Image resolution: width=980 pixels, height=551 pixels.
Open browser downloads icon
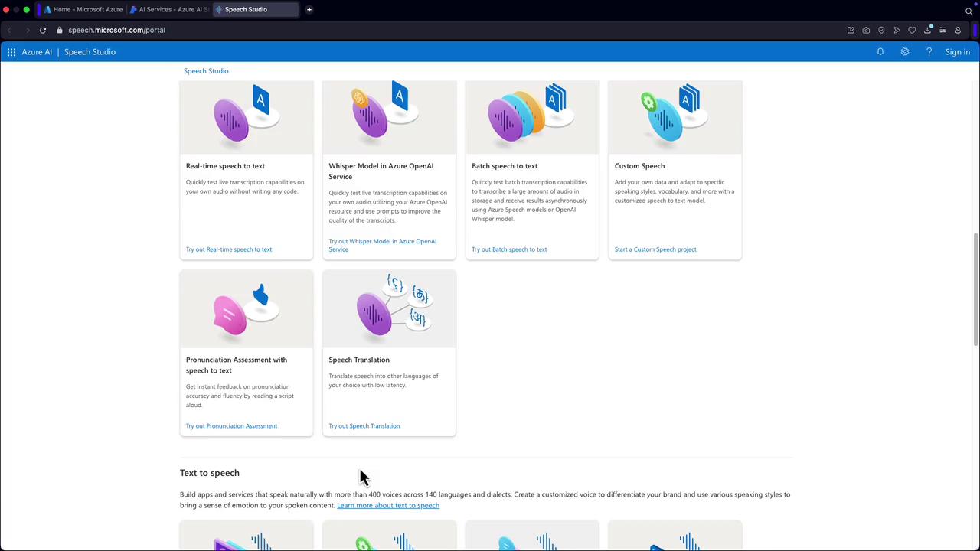pyautogui.click(x=927, y=30)
